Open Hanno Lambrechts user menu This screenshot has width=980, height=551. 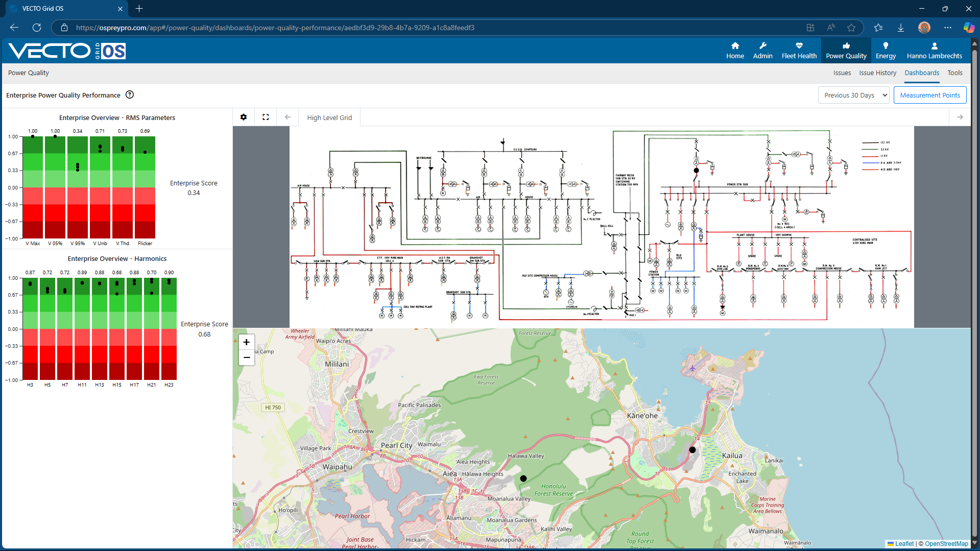tap(934, 51)
